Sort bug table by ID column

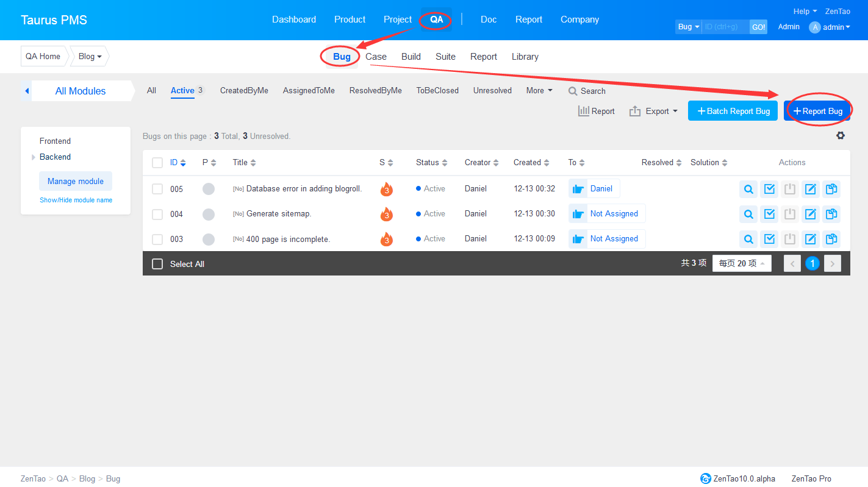(x=178, y=163)
